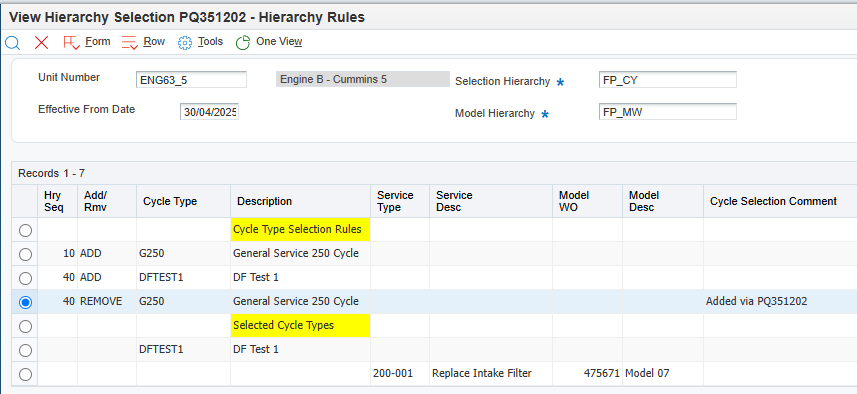Open the Form menu
The width and height of the screenshot is (857, 394).
tap(98, 42)
